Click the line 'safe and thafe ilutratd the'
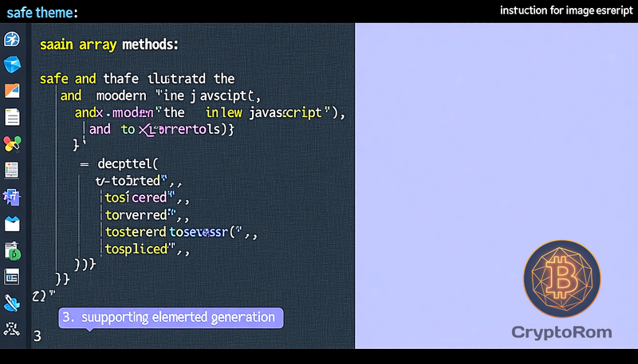Viewport: 638px width, 364px height. point(137,78)
